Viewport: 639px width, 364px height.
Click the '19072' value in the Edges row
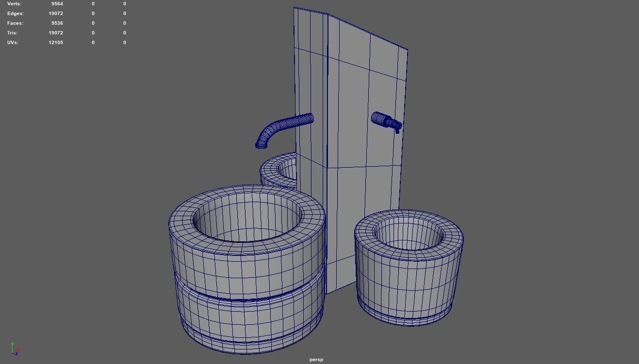point(56,14)
